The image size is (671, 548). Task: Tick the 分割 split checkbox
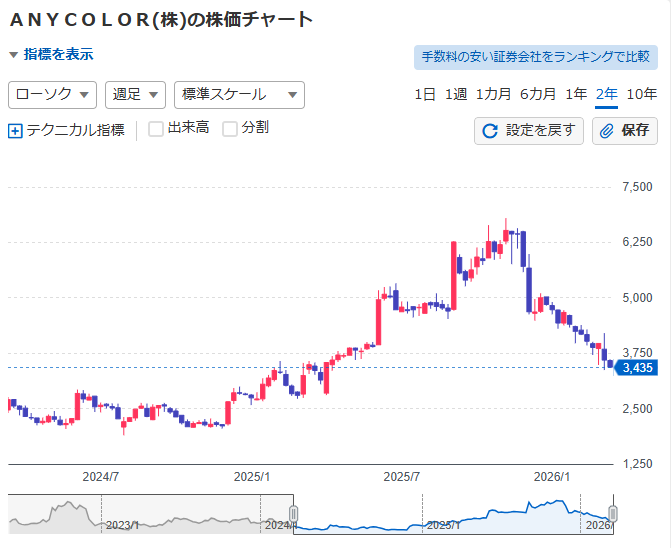click(x=230, y=128)
